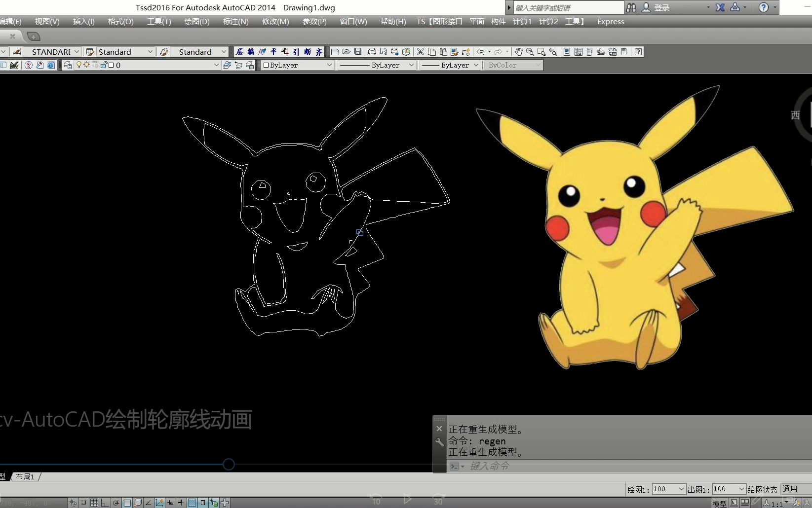Screen dimensions: 812x508
Task: Click the video progress slider handle
Action: pyautogui.click(x=229, y=464)
